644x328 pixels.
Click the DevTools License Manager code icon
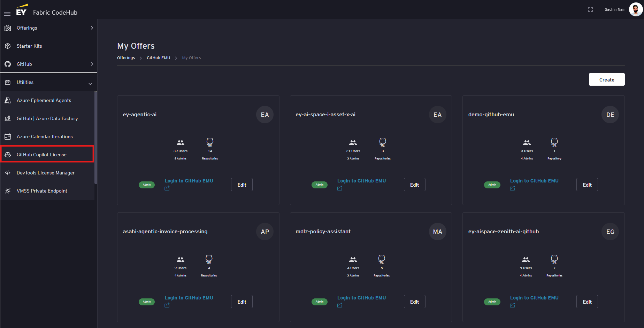click(x=8, y=173)
